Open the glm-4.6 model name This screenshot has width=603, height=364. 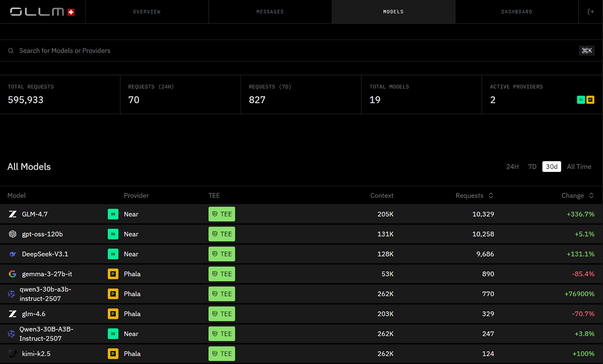click(34, 314)
